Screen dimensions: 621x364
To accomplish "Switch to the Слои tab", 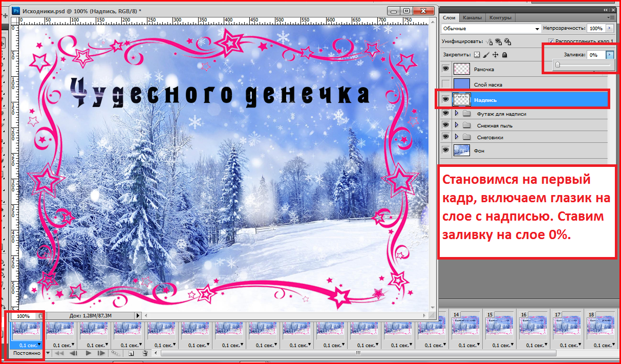I will coord(449,17).
